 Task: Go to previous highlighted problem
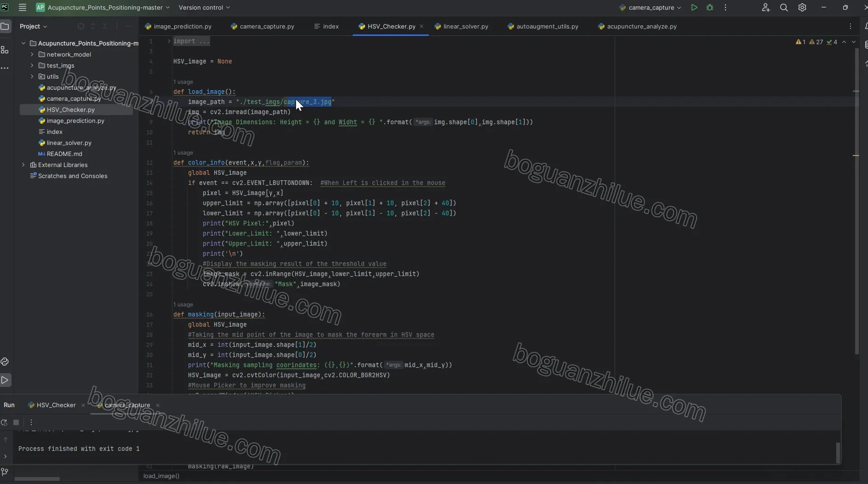[x=844, y=42]
